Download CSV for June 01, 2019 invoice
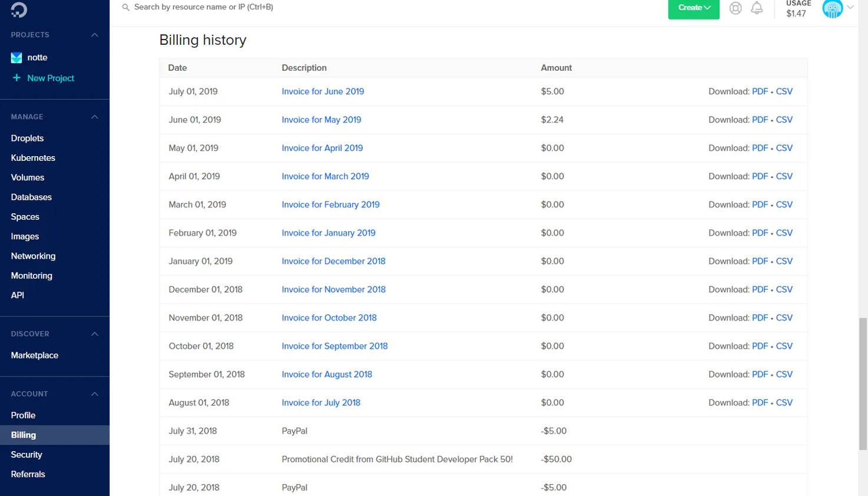868x496 pixels. point(784,120)
